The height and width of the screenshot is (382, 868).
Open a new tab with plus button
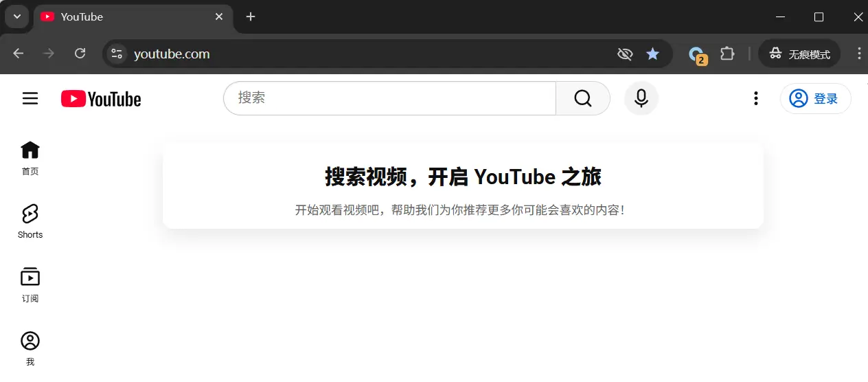(x=251, y=16)
